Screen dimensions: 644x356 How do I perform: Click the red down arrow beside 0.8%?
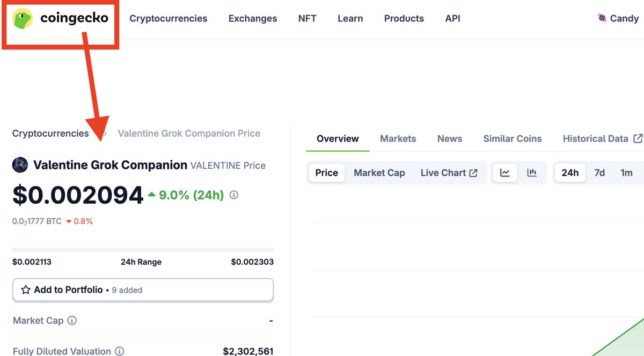(x=69, y=221)
